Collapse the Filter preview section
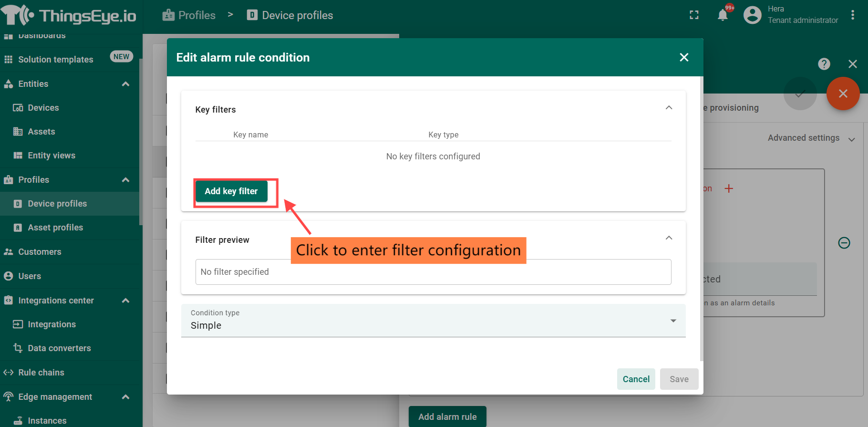The height and width of the screenshot is (427, 868). 669,238
